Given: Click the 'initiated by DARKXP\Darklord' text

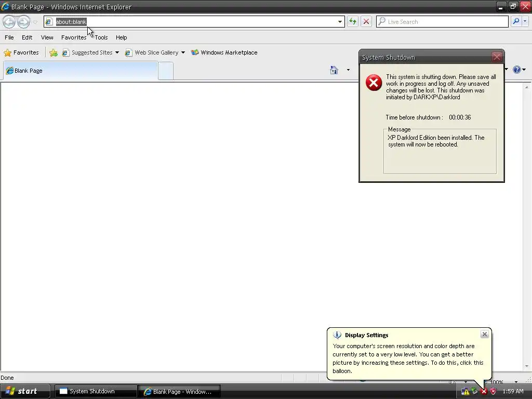Looking at the screenshot, I should pyautogui.click(x=423, y=97).
